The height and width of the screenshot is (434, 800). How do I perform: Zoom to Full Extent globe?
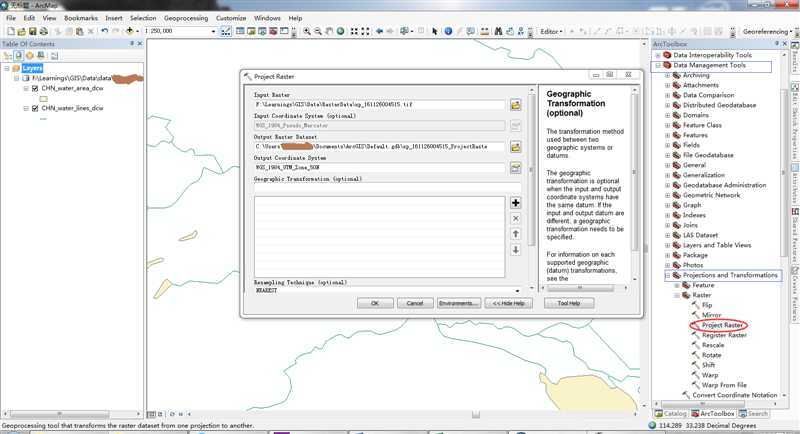(340, 31)
